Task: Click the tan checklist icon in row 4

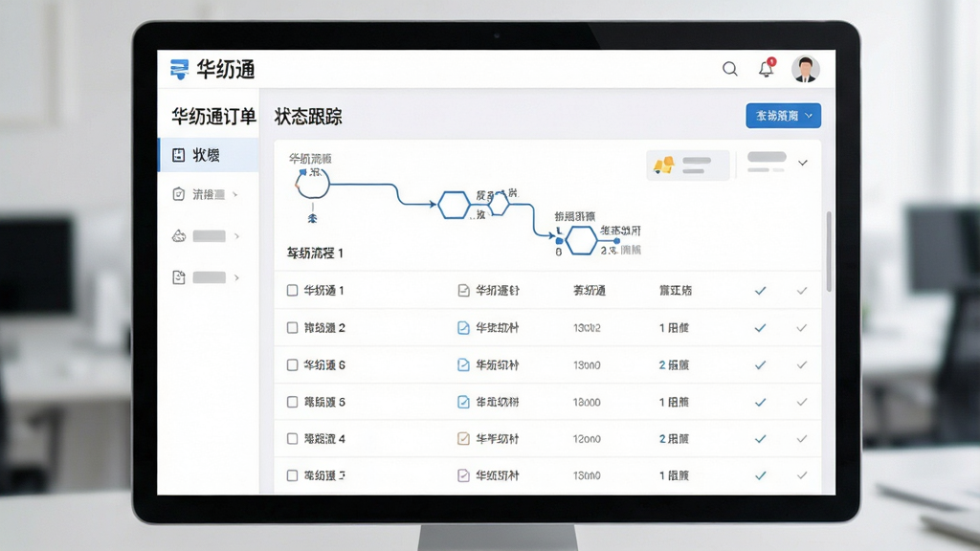Action: 463,438
